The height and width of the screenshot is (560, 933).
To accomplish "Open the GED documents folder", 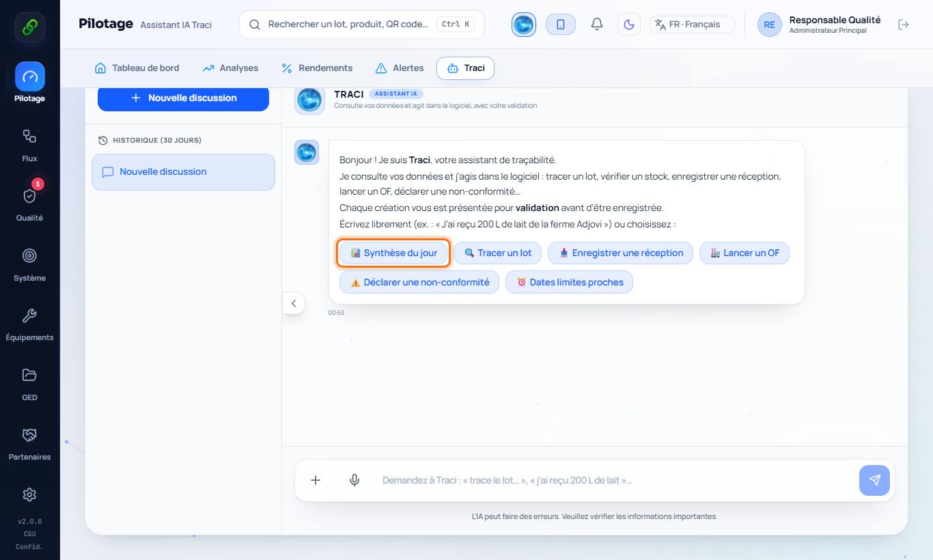I will 29,383.
